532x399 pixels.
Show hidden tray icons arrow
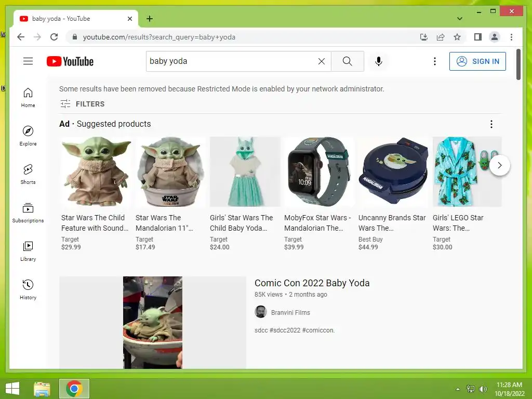coord(458,389)
